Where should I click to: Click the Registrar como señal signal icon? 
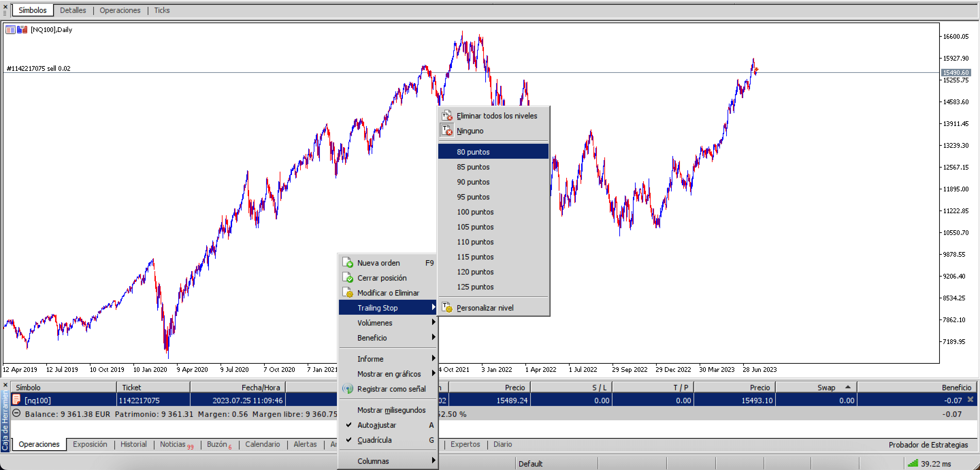click(x=347, y=389)
